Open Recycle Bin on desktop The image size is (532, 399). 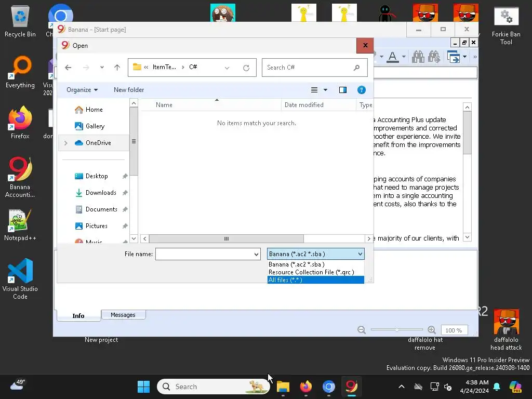click(x=20, y=21)
